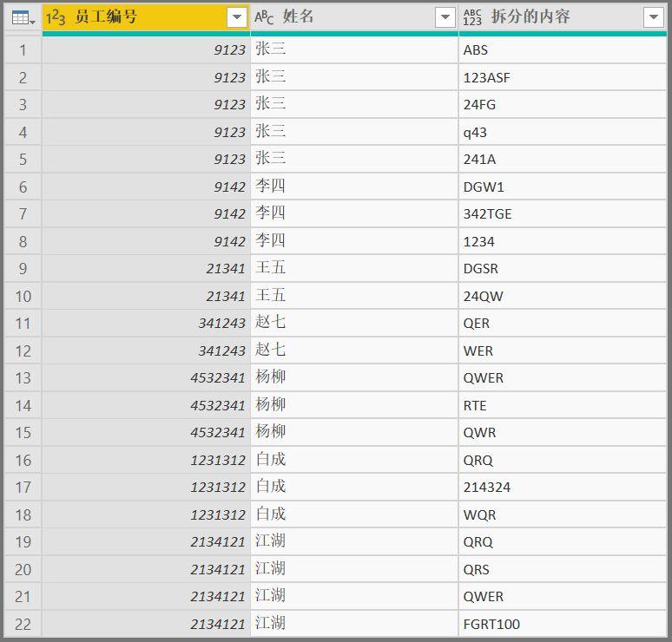The width and height of the screenshot is (672, 642).
Task: Open the 员工编号 column filter dropdown
Action: click(236, 17)
